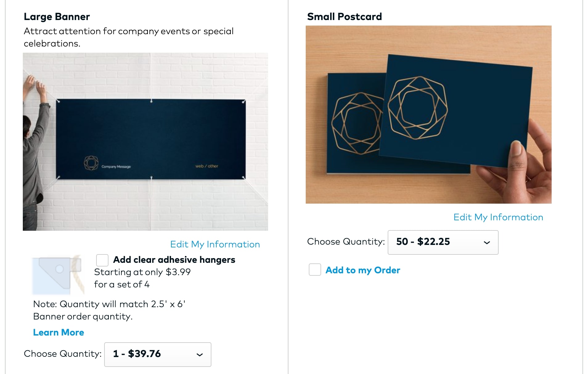The height and width of the screenshot is (374, 588).
Task: Edit information for the Large Banner
Action: pos(215,244)
